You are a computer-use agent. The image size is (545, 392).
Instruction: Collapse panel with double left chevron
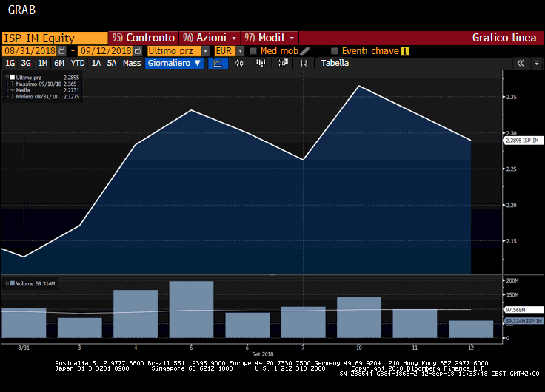pyautogui.click(x=520, y=64)
